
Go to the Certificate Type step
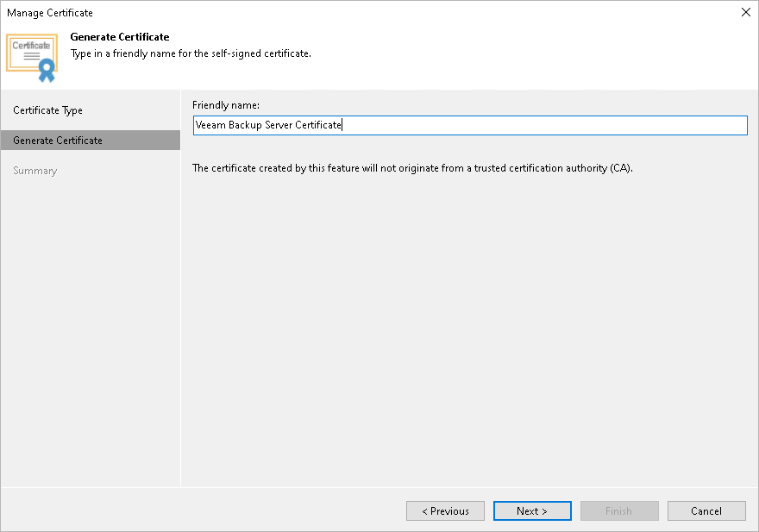tap(47, 110)
